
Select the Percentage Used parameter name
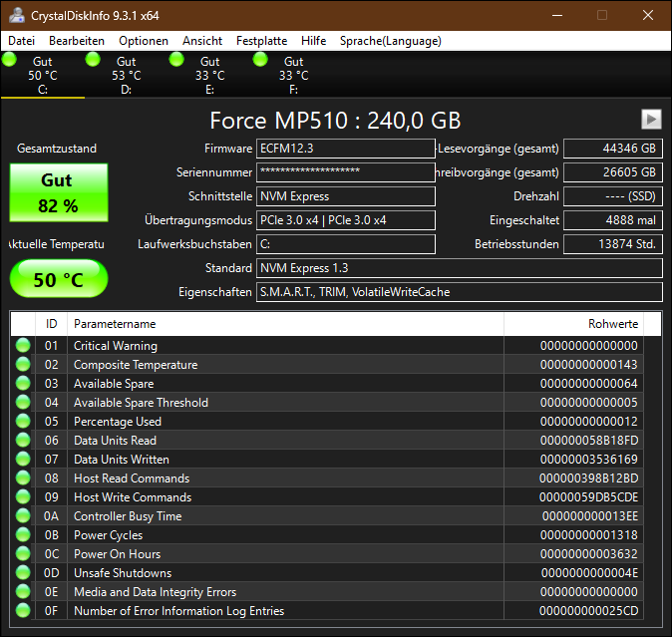118,421
